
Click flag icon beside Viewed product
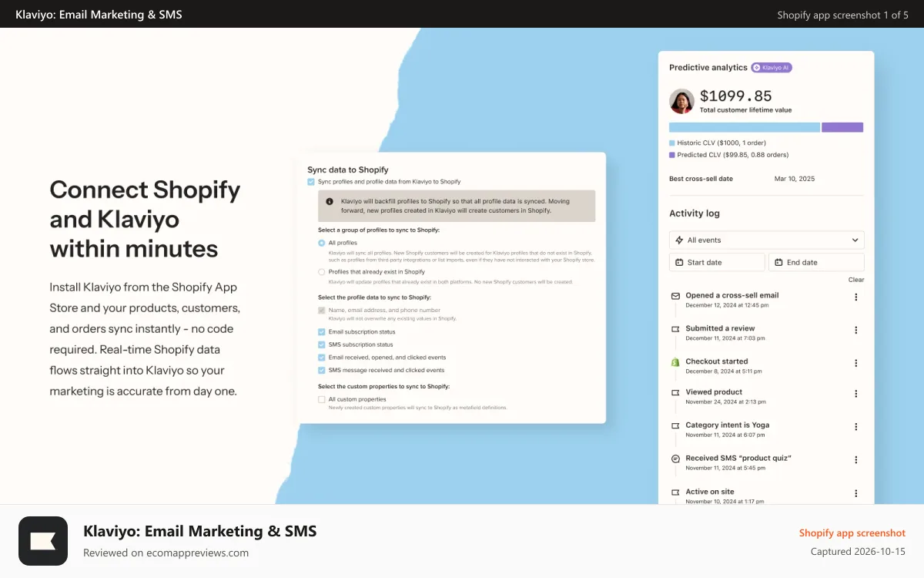(x=675, y=392)
